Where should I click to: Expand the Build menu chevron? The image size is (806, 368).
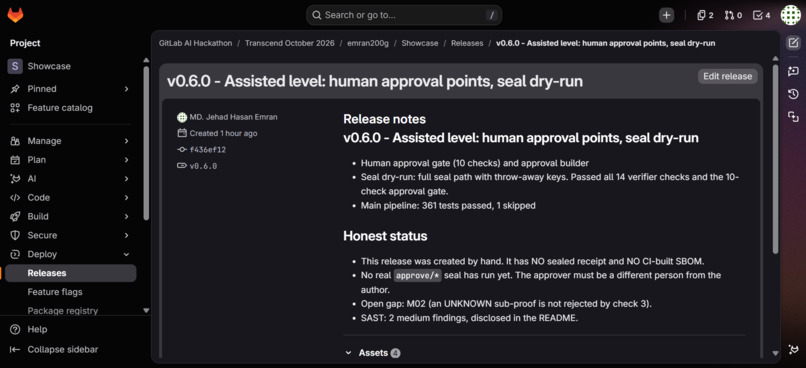point(126,216)
